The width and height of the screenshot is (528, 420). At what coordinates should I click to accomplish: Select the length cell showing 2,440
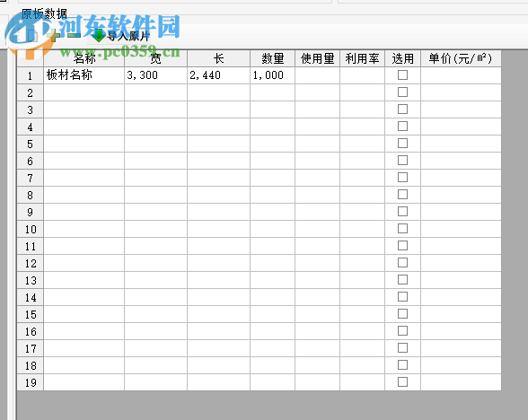coord(218,75)
